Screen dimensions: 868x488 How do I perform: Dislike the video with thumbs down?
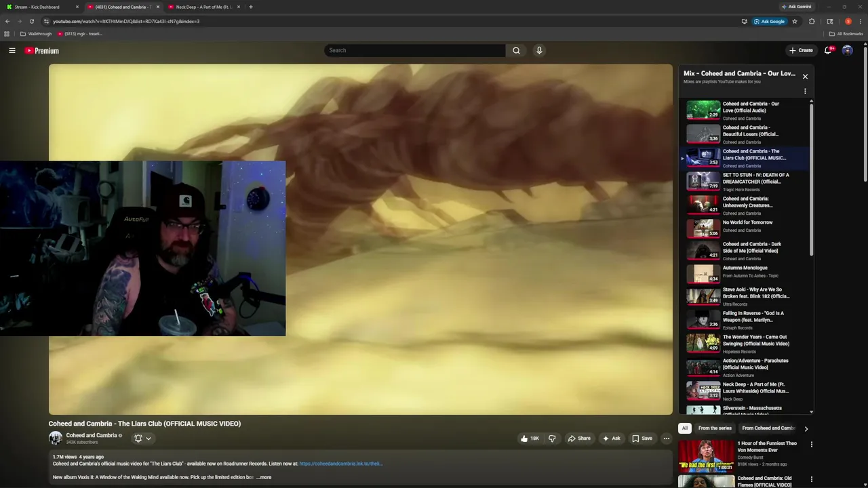coord(552,439)
